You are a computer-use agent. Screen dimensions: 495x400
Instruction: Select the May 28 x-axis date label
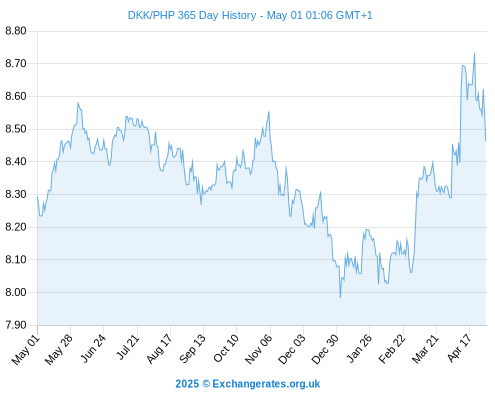point(59,350)
